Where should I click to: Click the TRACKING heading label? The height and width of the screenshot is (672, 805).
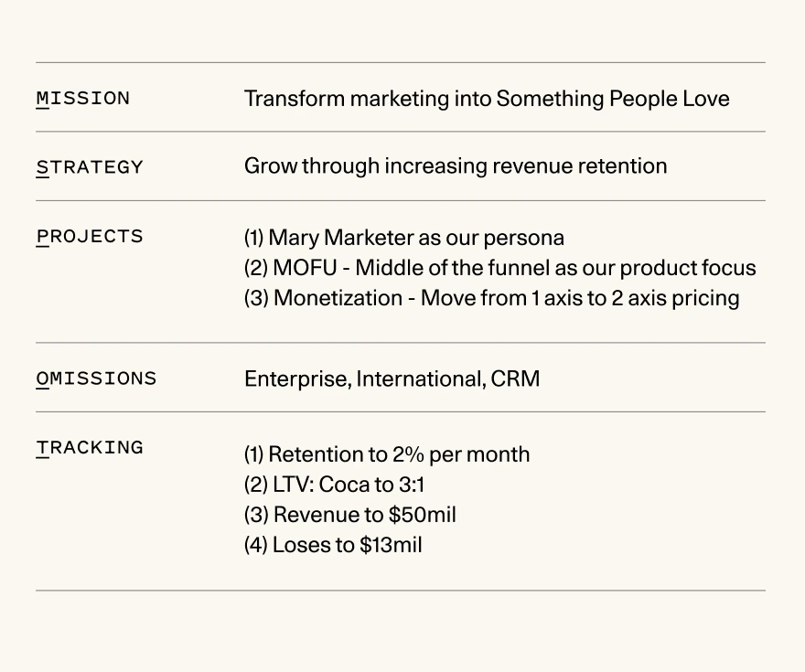click(x=90, y=448)
